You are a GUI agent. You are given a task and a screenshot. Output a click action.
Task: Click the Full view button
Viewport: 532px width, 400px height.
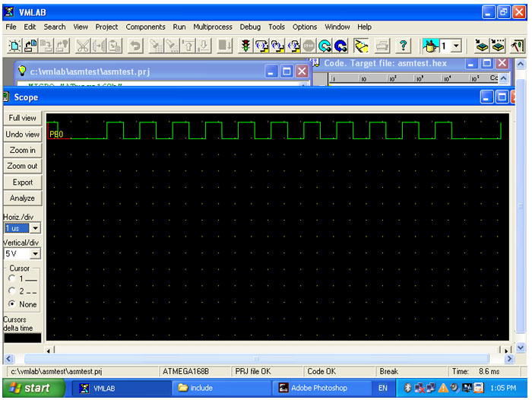22,118
